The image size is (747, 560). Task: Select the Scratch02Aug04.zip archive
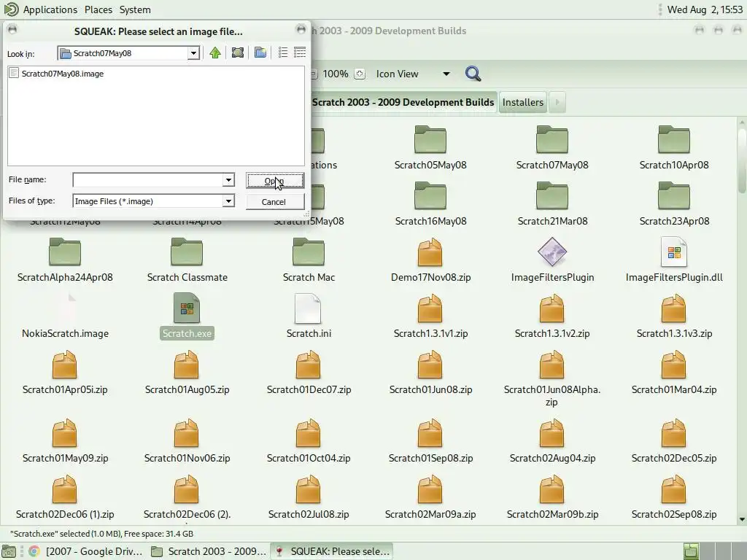click(552, 441)
